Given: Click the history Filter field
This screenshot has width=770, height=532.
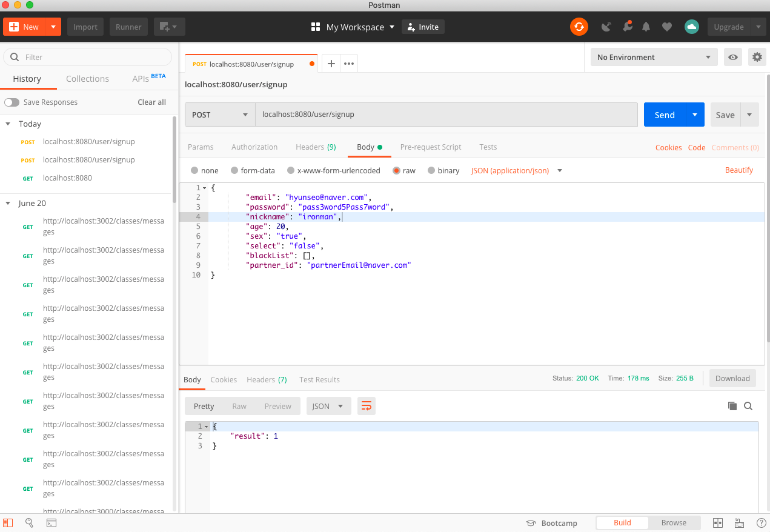Looking at the screenshot, I should click(x=88, y=57).
